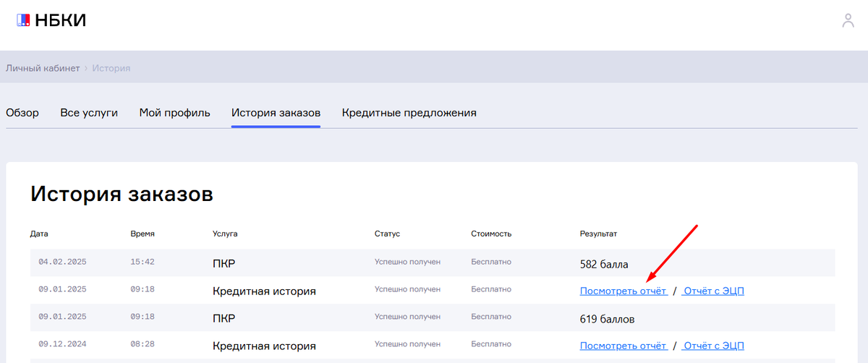Go to Личный кабинет breadcrumb
This screenshot has height=363, width=868.
pyautogui.click(x=43, y=68)
